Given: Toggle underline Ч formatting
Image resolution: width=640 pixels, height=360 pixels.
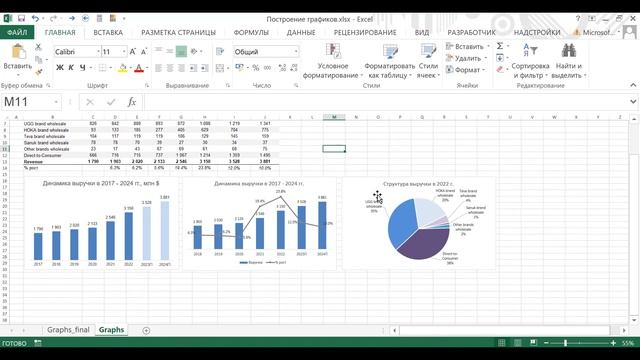Looking at the screenshot, I should coord(82,68).
